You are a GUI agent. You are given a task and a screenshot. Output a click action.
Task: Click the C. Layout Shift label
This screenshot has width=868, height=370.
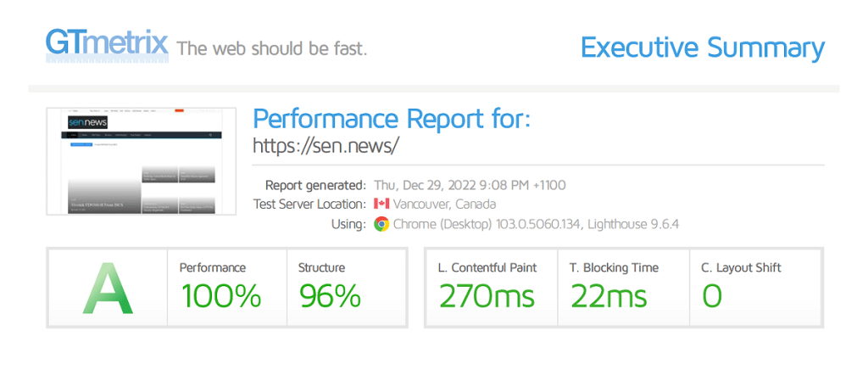pos(741,268)
